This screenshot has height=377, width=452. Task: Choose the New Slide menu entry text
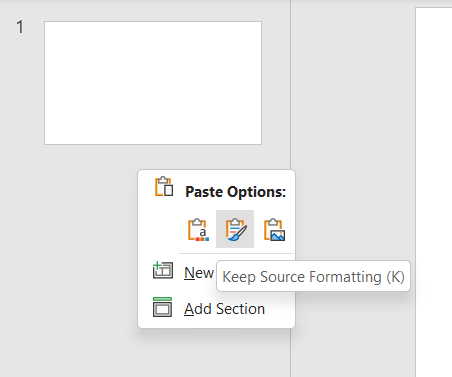[x=199, y=273]
